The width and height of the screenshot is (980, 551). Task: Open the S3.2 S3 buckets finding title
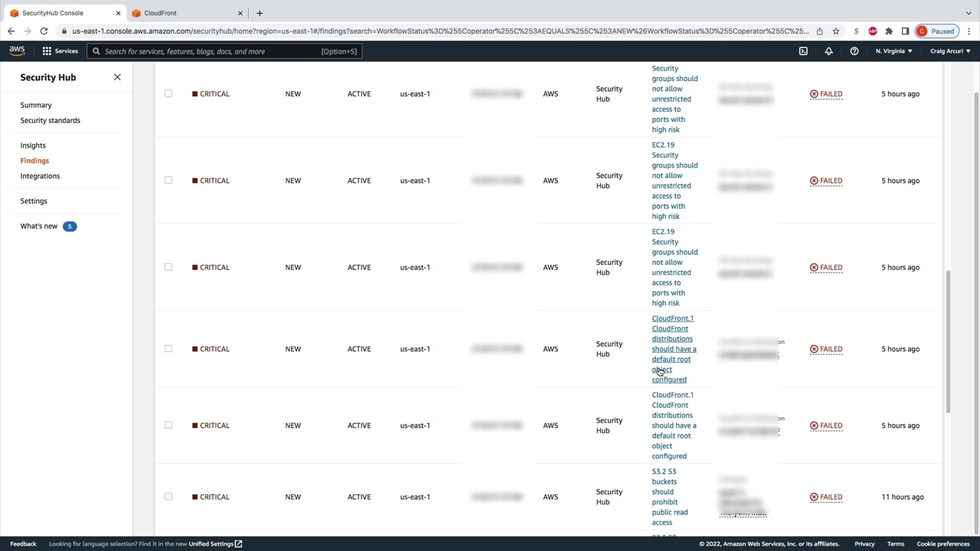pyautogui.click(x=669, y=497)
